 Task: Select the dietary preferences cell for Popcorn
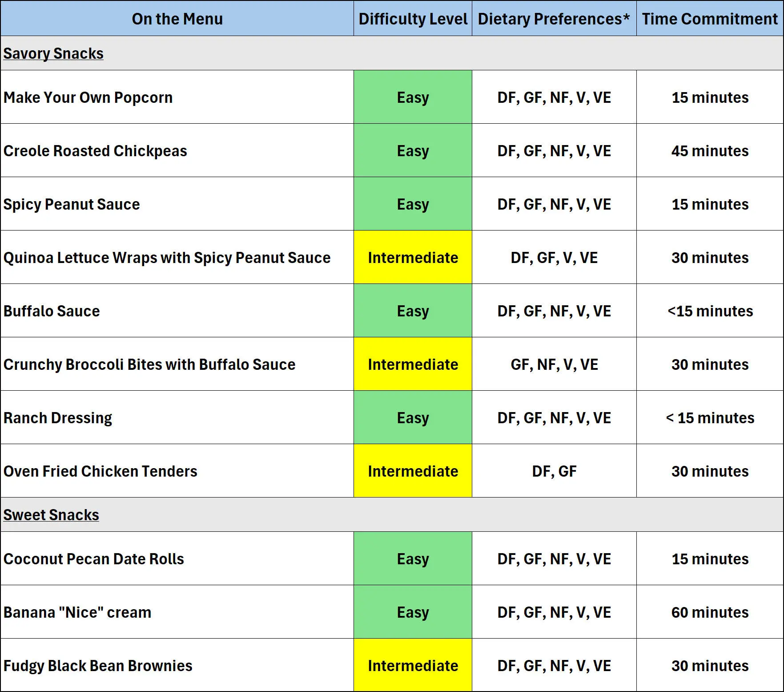click(x=554, y=97)
